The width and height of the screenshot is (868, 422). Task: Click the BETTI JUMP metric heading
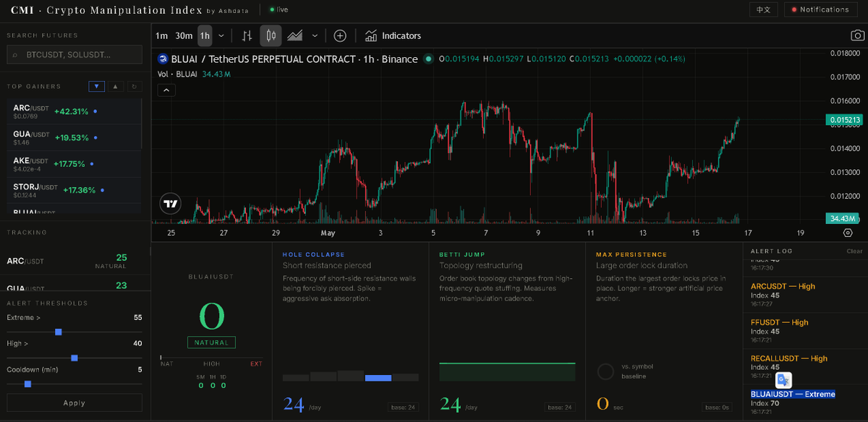pyautogui.click(x=464, y=254)
